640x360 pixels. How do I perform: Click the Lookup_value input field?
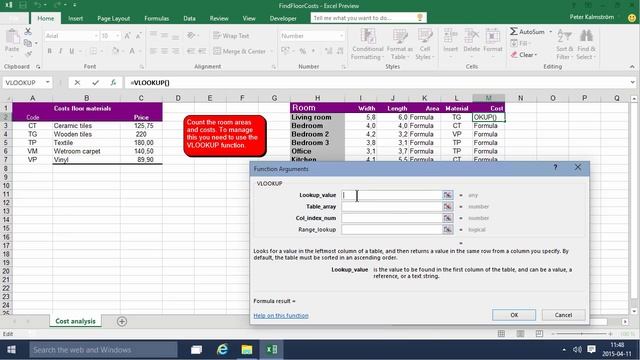392,195
